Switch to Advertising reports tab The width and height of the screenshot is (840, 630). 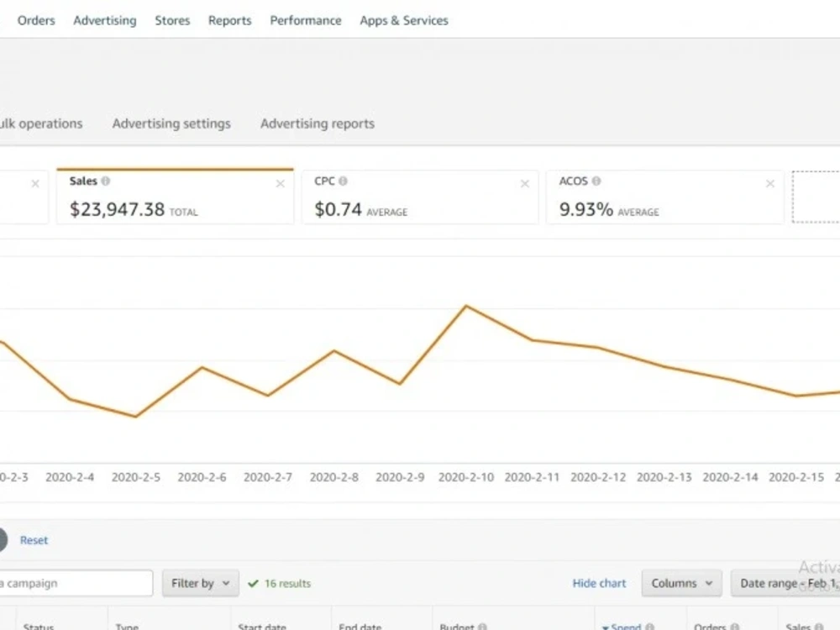(x=318, y=123)
